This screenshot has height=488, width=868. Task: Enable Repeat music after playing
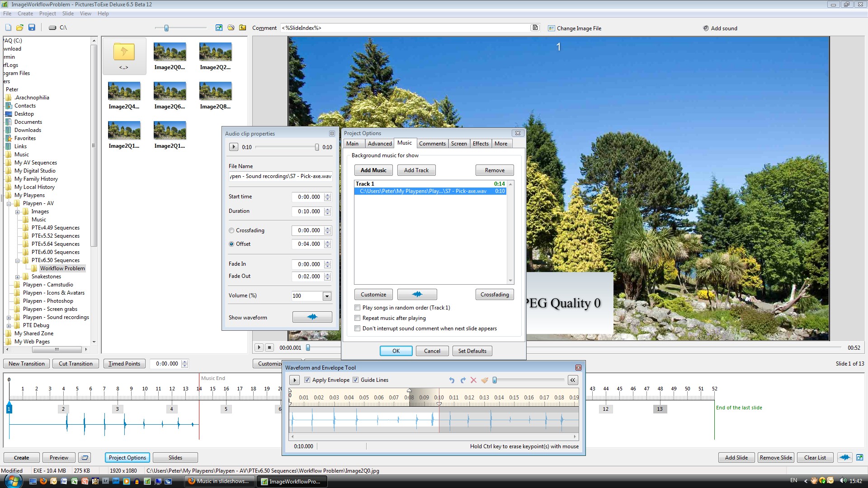[x=358, y=318]
